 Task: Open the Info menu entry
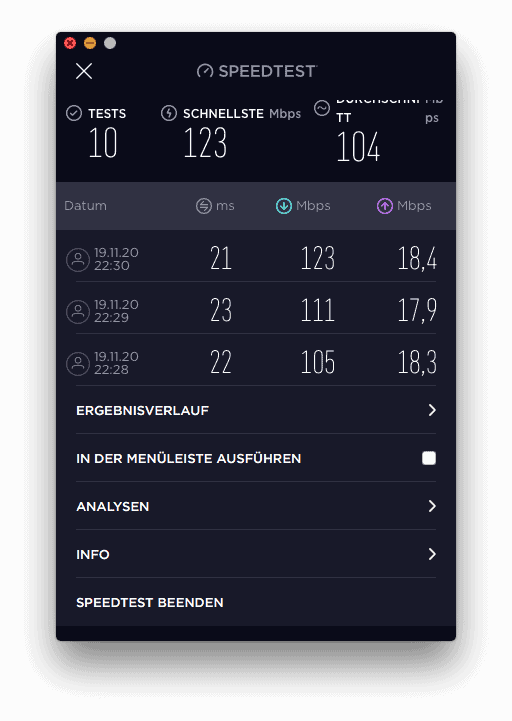coord(256,554)
